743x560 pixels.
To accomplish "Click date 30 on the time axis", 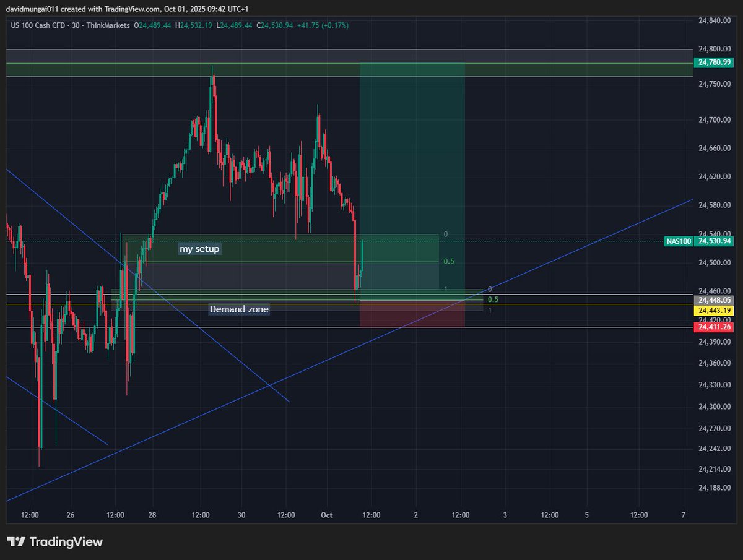I will (241, 515).
